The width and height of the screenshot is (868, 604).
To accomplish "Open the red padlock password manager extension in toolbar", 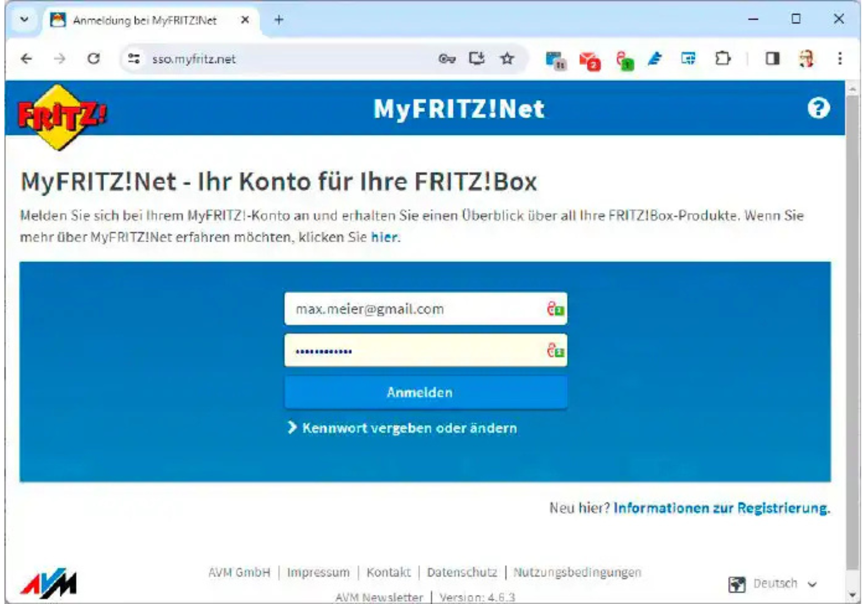I will click(x=625, y=60).
